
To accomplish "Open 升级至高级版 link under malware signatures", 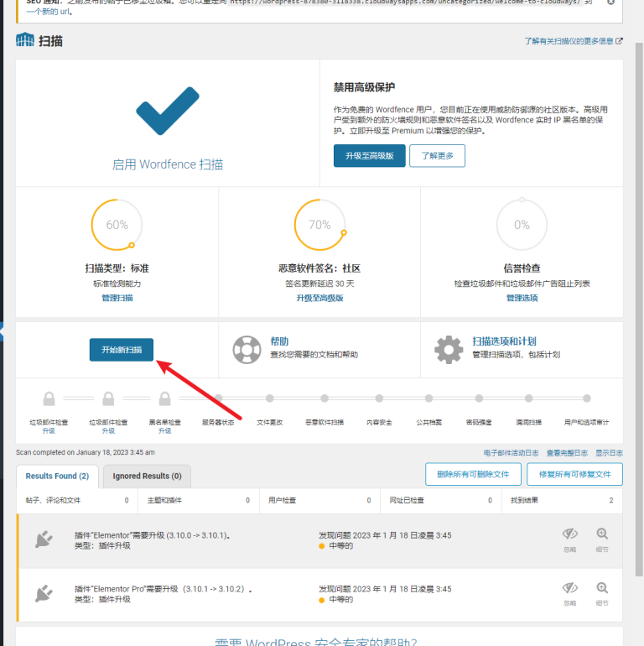I will click(x=320, y=298).
